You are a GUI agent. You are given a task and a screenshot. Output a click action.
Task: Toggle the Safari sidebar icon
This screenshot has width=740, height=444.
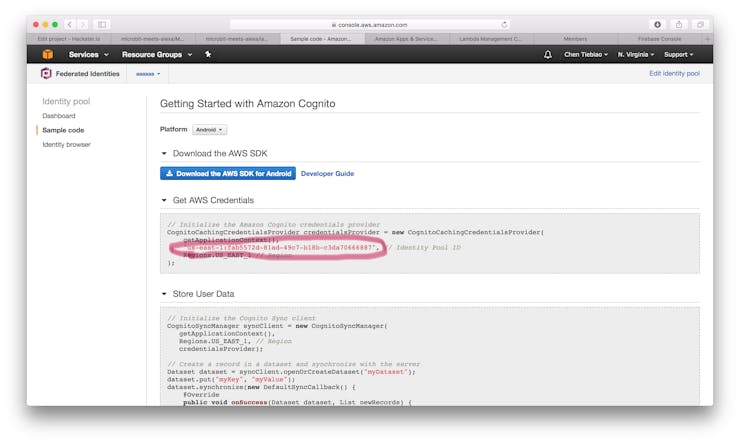pos(101,25)
